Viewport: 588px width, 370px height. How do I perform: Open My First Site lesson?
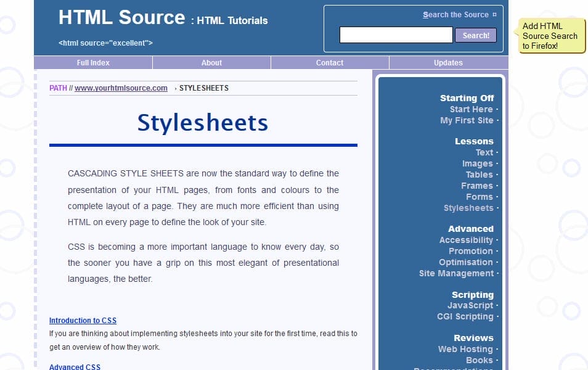coord(467,120)
